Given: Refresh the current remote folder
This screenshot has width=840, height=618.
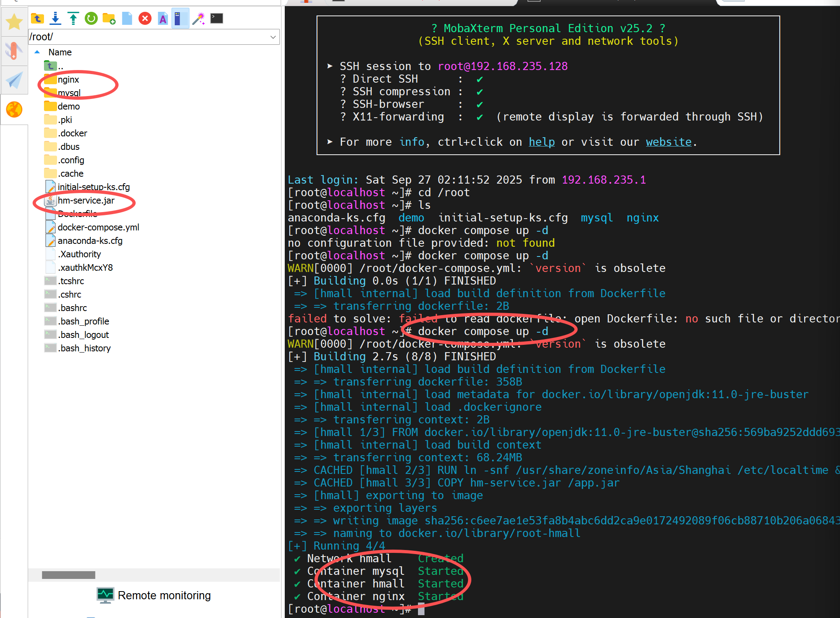Looking at the screenshot, I should pyautogui.click(x=91, y=18).
